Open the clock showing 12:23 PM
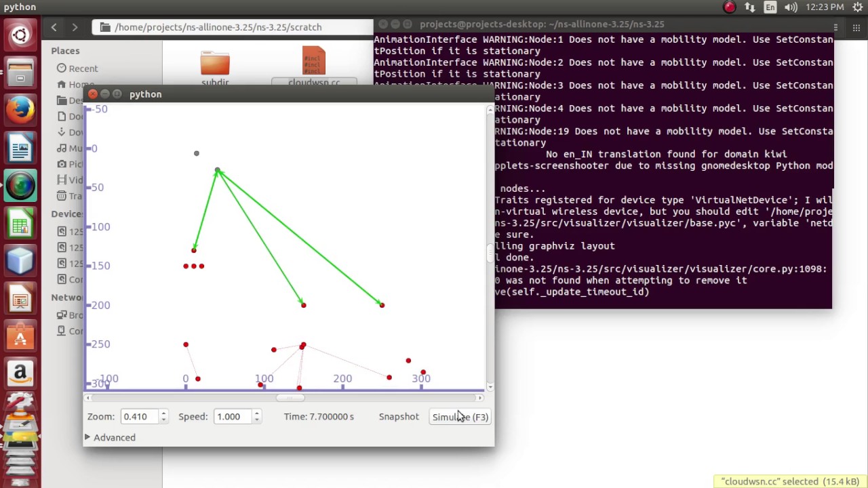 point(826,7)
